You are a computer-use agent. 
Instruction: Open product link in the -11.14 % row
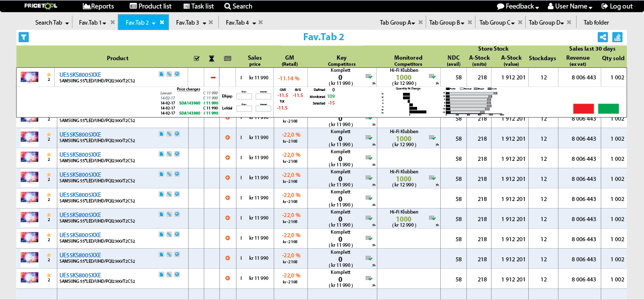pyautogui.click(x=80, y=74)
